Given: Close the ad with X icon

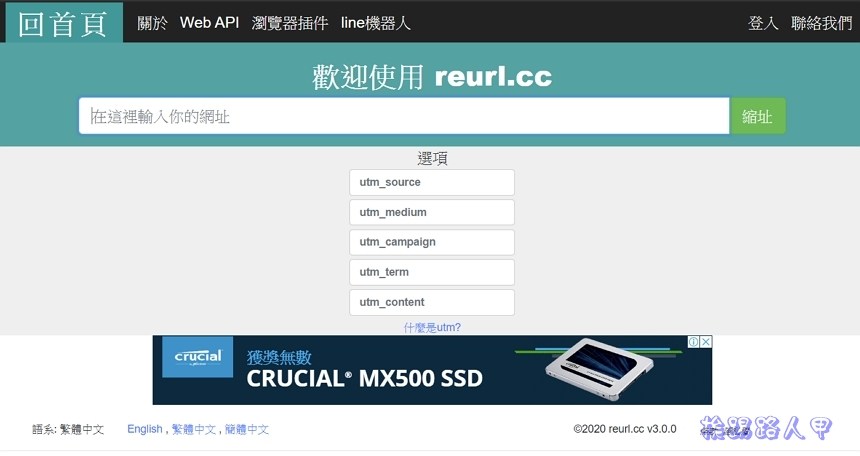Looking at the screenshot, I should click(706, 342).
